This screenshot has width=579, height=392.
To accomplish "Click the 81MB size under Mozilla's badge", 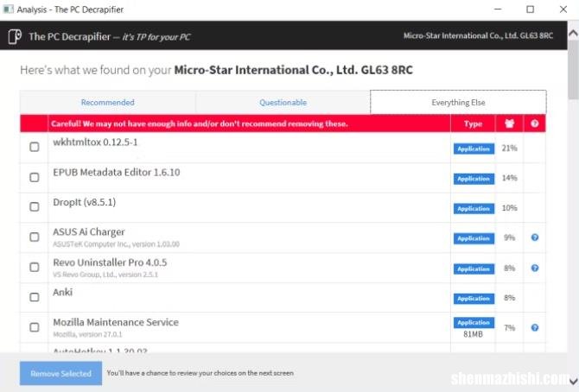I will tap(473, 334).
